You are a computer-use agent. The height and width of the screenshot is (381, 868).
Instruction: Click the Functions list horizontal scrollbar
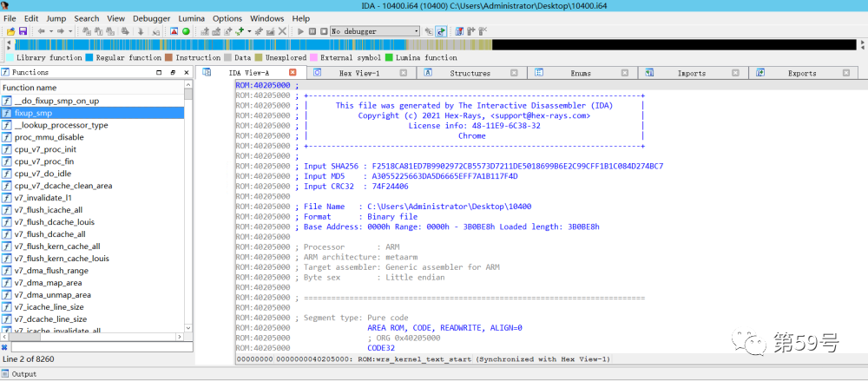tap(93, 336)
